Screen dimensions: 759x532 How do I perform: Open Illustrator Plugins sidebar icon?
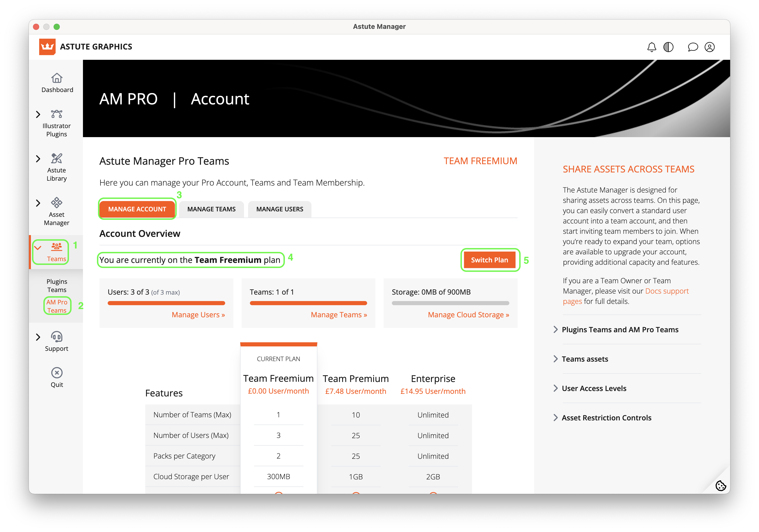(x=56, y=114)
